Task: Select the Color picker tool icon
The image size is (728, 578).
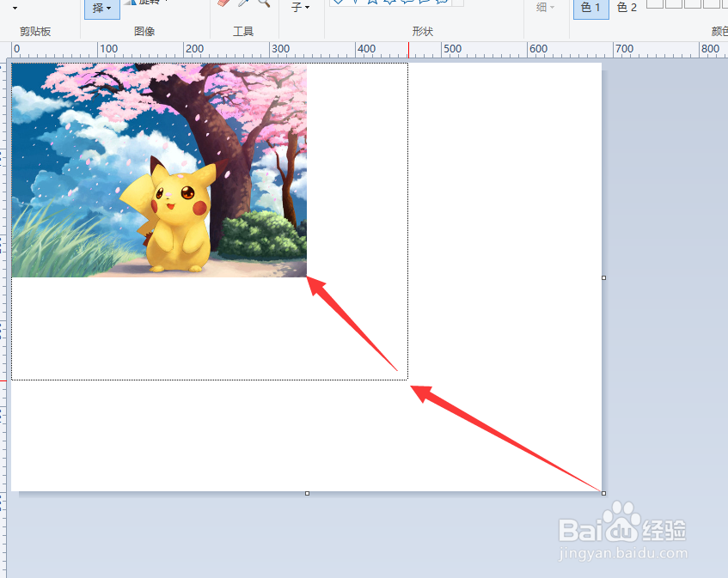Action: click(x=244, y=3)
